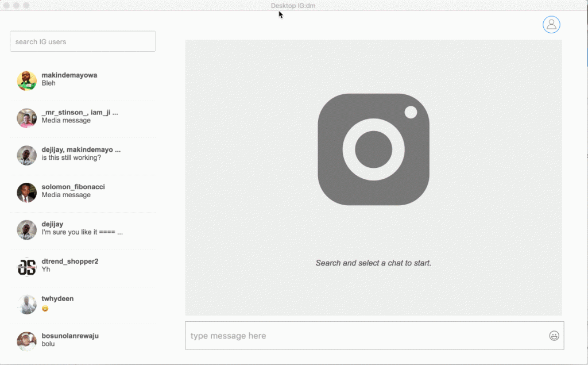Click the Desktop IG:dm title bar
Image resolution: width=588 pixels, height=365 pixels.
point(294,5)
